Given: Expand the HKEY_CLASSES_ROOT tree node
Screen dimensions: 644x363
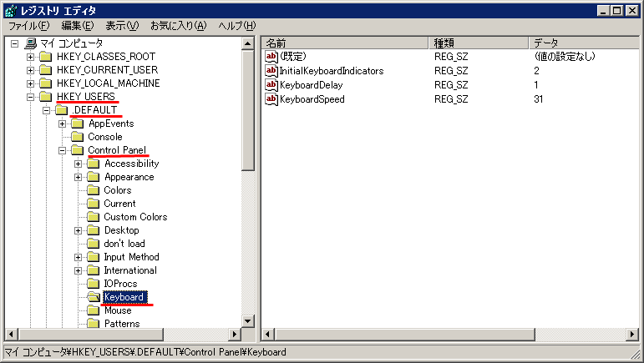Looking at the screenshot, I should [x=31, y=57].
